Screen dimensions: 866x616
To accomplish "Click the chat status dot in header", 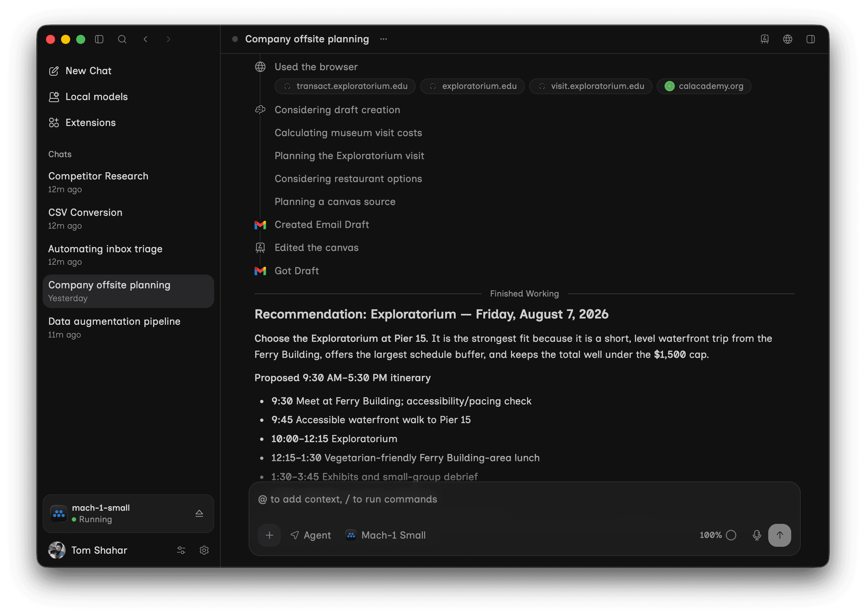I will point(235,39).
